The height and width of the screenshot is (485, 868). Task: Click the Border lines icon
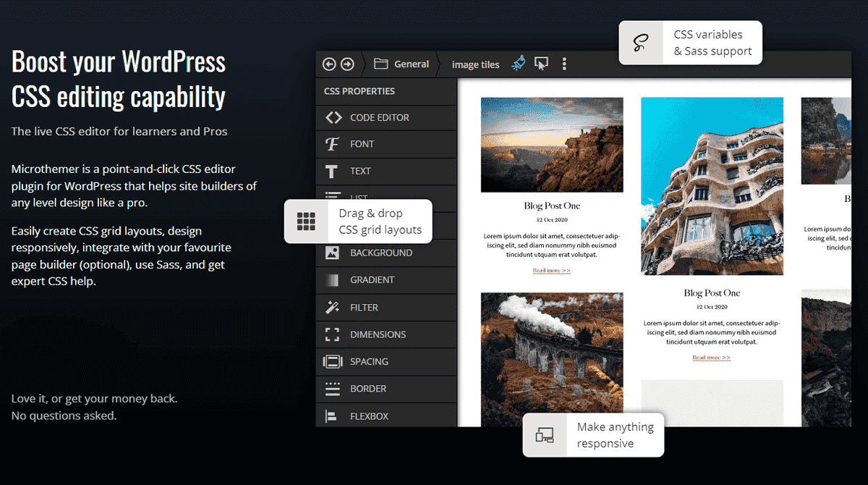coord(332,389)
